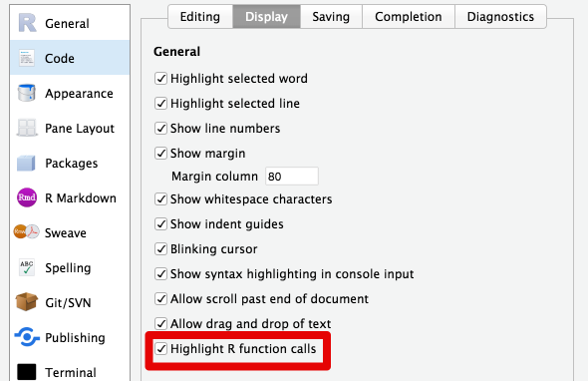Toggle Show margin checkbox

[x=160, y=154]
